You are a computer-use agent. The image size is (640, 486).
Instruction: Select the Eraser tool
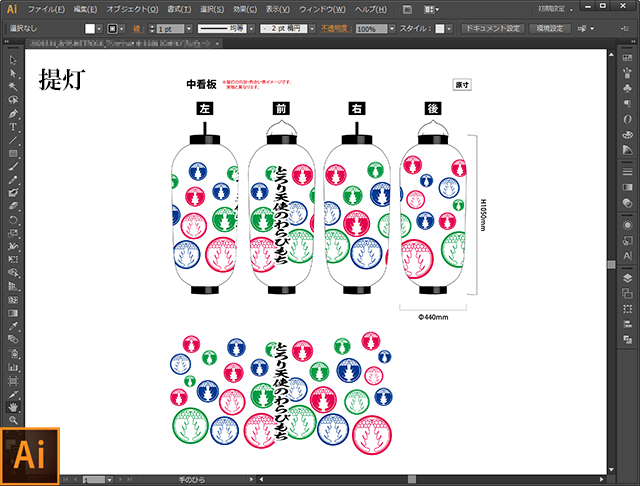[13, 206]
